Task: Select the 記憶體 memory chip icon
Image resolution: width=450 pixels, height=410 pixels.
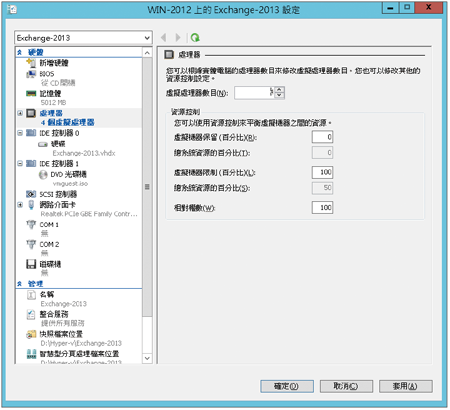Action: coord(31,94)
